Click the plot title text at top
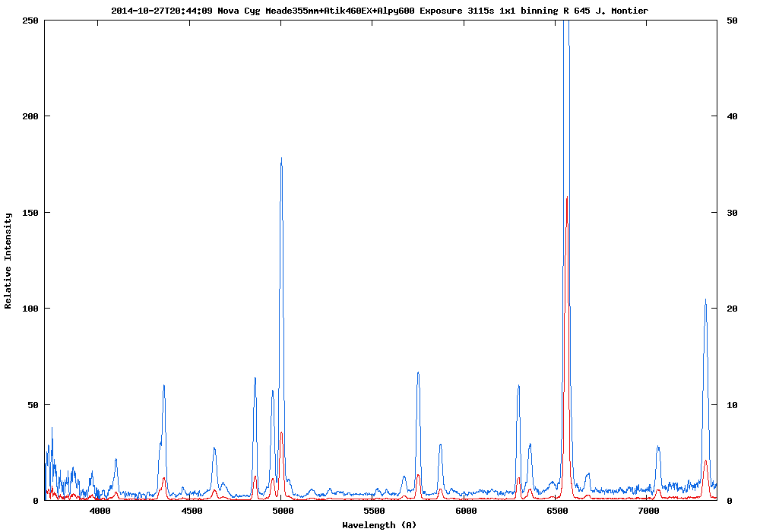760x532 pixels. coord(379,11)
